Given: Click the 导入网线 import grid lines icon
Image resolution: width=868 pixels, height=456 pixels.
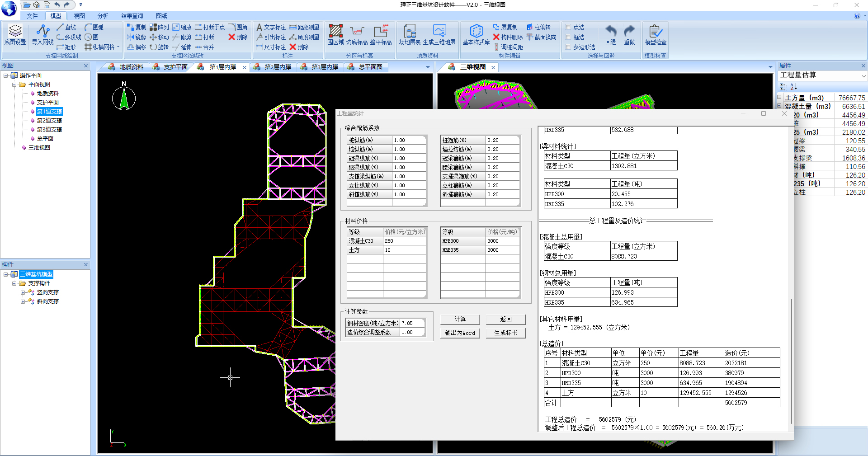Looking at the screenshot, I should point(42,34).
